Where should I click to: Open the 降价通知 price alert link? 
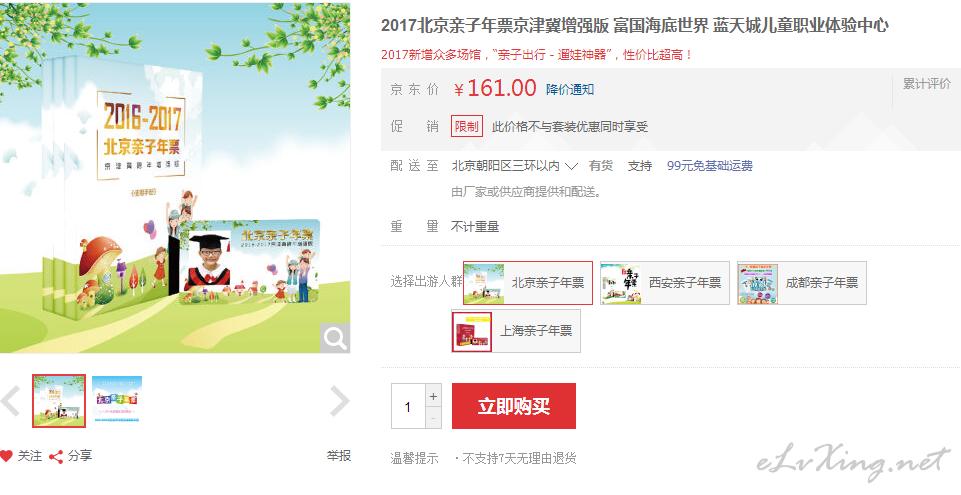[x=570, y=90]
